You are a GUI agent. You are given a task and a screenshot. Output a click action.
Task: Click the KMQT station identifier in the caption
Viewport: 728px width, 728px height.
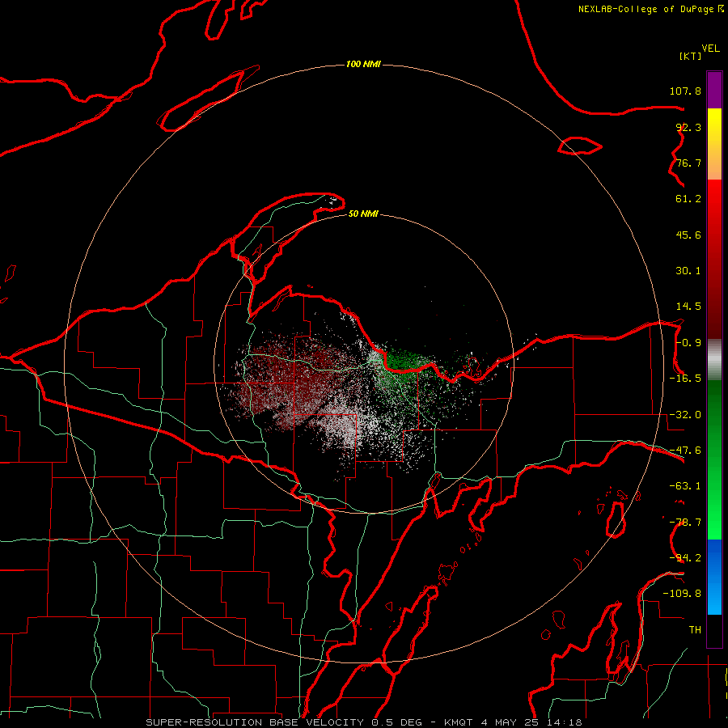(459, 722)
